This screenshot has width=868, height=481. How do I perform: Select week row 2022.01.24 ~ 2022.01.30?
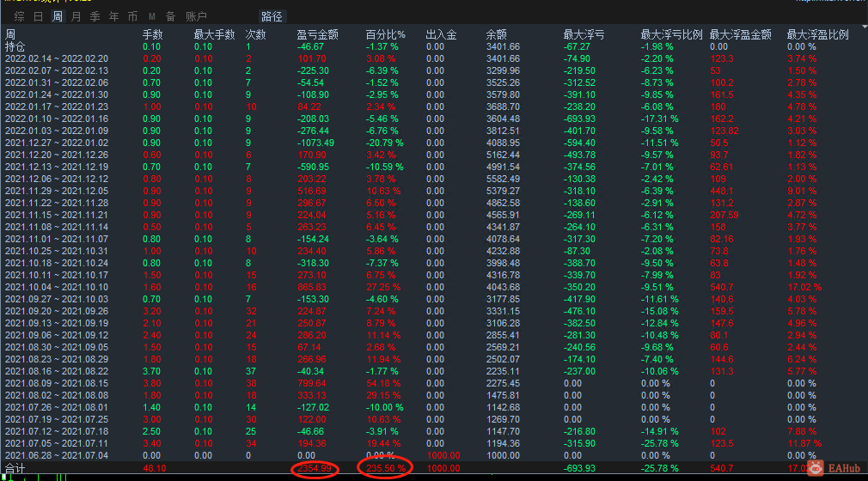click(x=434, y=94)
